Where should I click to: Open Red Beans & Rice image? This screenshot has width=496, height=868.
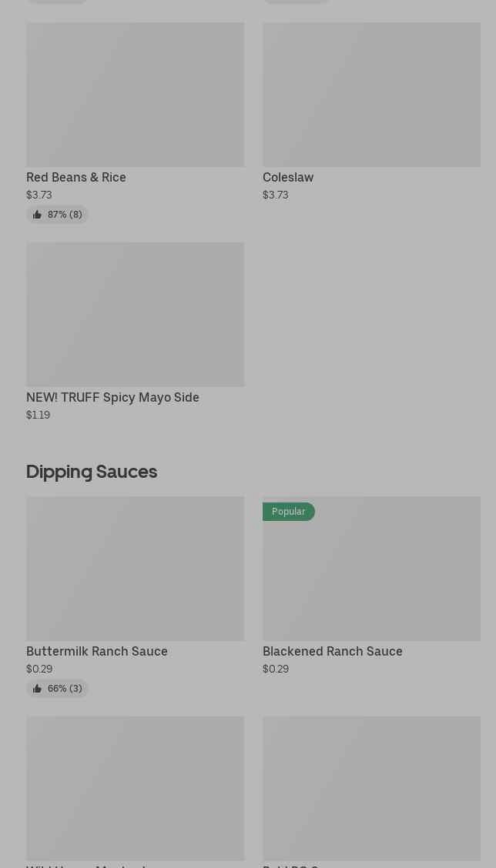click(x=135, y=95)
